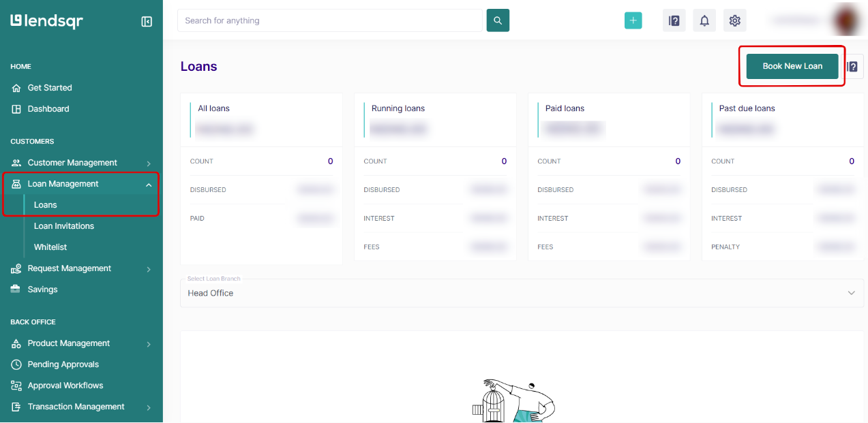Collapse the sidebar using the panel icon
868x423 pixels.
147,21
